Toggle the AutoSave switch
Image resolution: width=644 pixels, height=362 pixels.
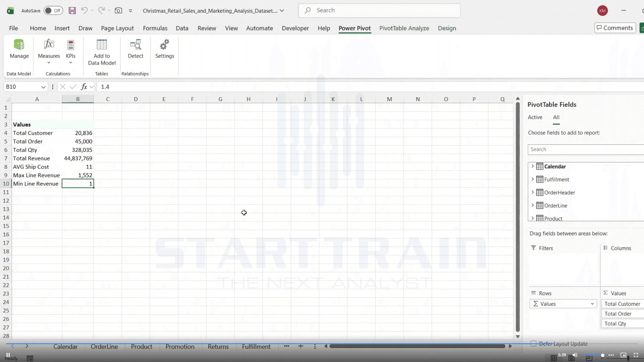(x=53, y=10)
